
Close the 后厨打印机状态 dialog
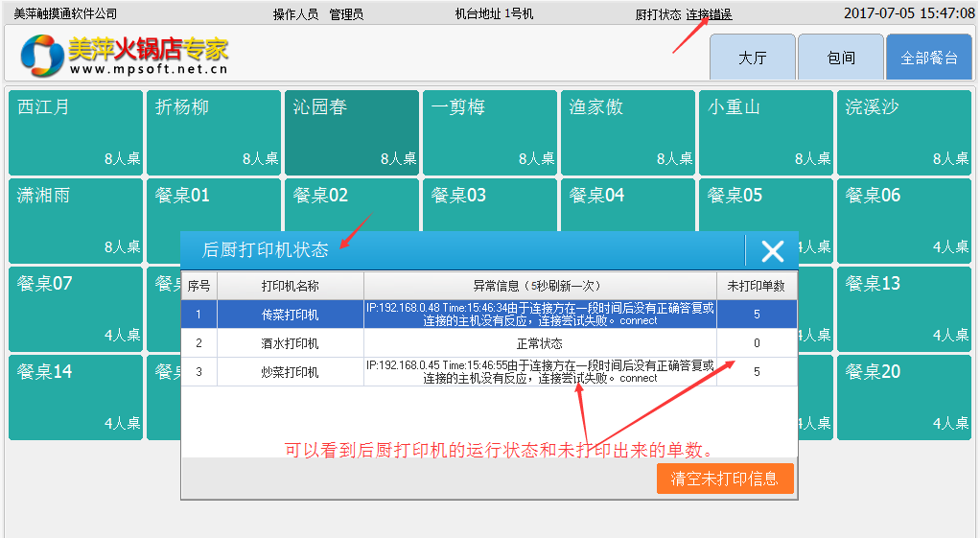point(772,251)
